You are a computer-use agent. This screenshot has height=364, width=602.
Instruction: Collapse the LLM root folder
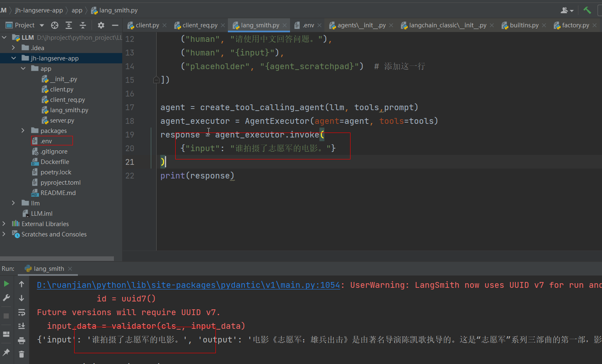[x=4, y=37]
